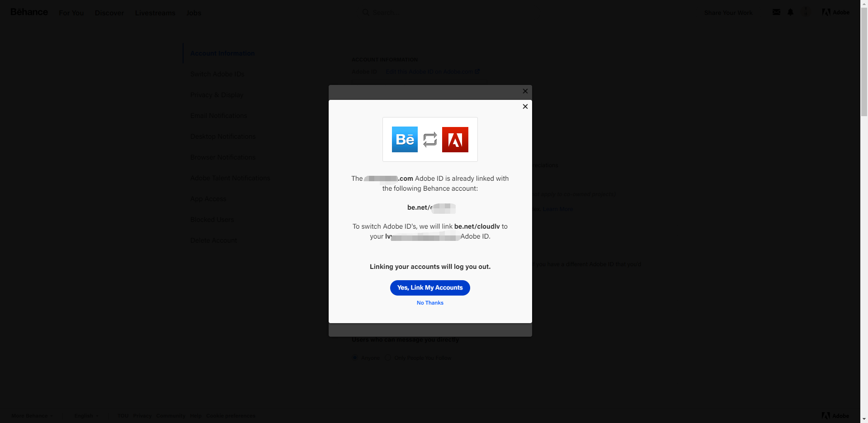This screenshot has height=423, width=868.
Task: Open Privacy & Display settings
Action: 217,95
